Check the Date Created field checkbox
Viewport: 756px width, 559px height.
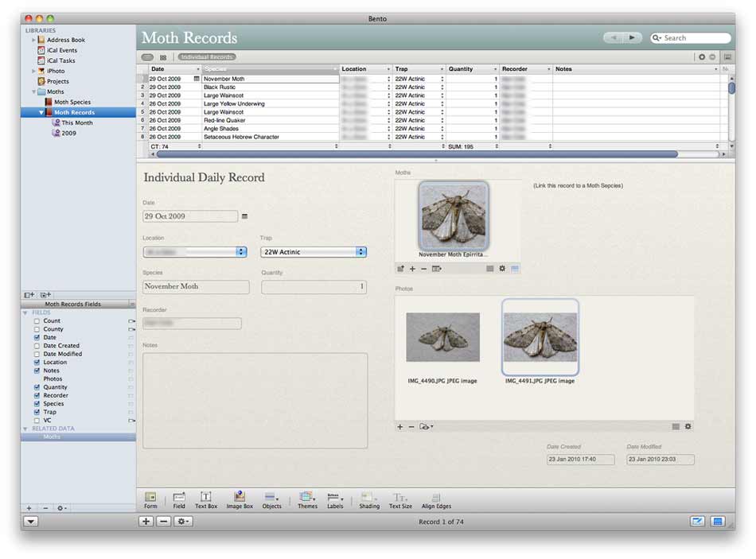coord(37,346)
